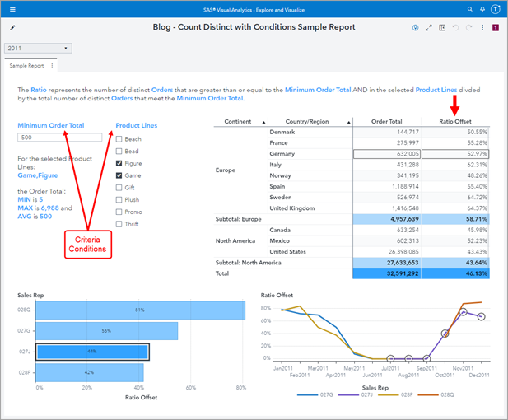This screenshot has height=420, width=508.
Task: Check the Beach product line box
Action: 119,139
